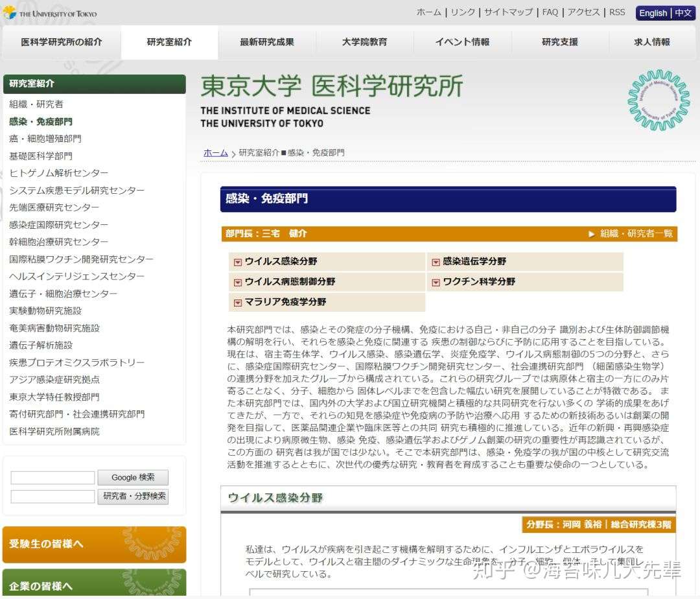This screenshot has height=599, width=700.
Task: Select 感染・免疫部門 in sidebar
Action: tap(41, 121)
